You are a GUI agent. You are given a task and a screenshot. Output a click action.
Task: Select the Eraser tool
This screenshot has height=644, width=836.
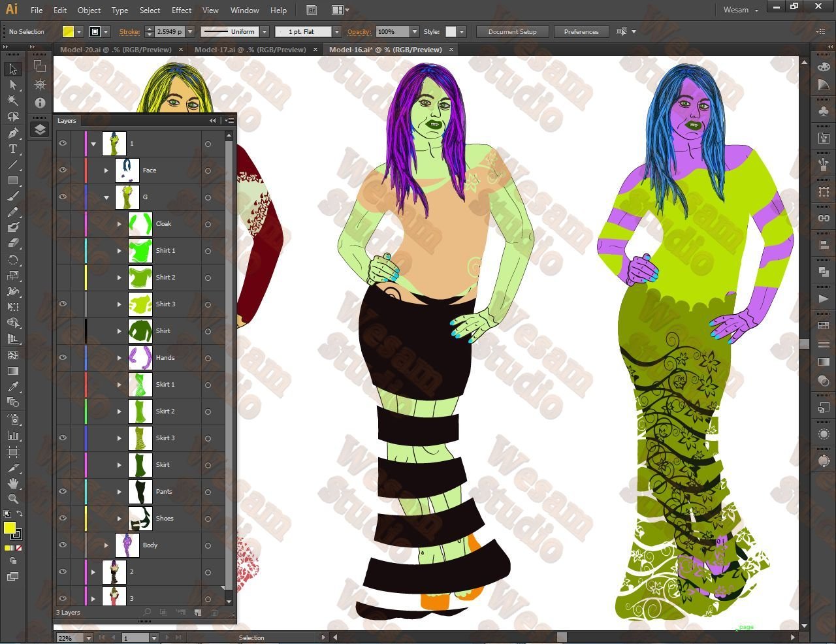point(13,243)
